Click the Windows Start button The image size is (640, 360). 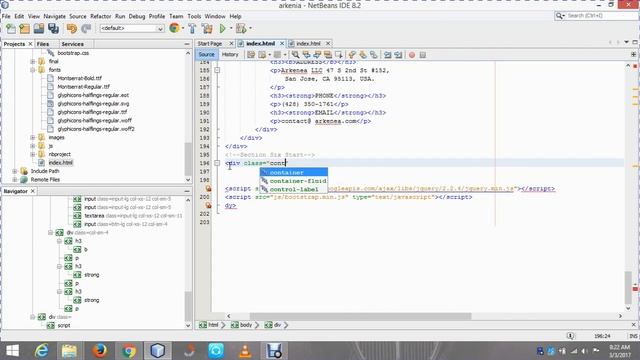pos(12,351)
